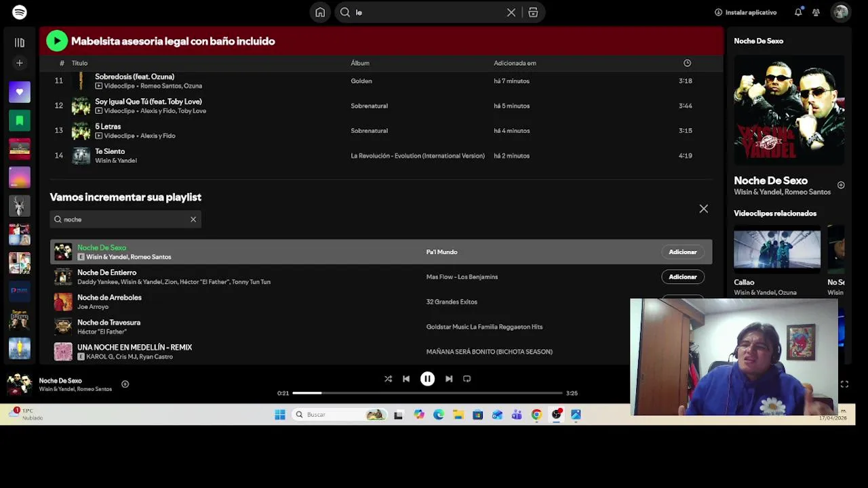Toggle repeat mode
868x488 pixels.
click(x=467, y=379)
